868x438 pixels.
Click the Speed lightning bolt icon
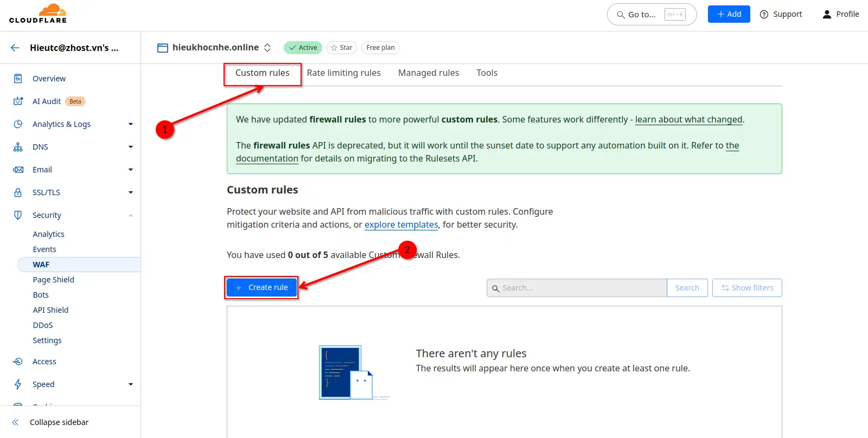[18, 384]
